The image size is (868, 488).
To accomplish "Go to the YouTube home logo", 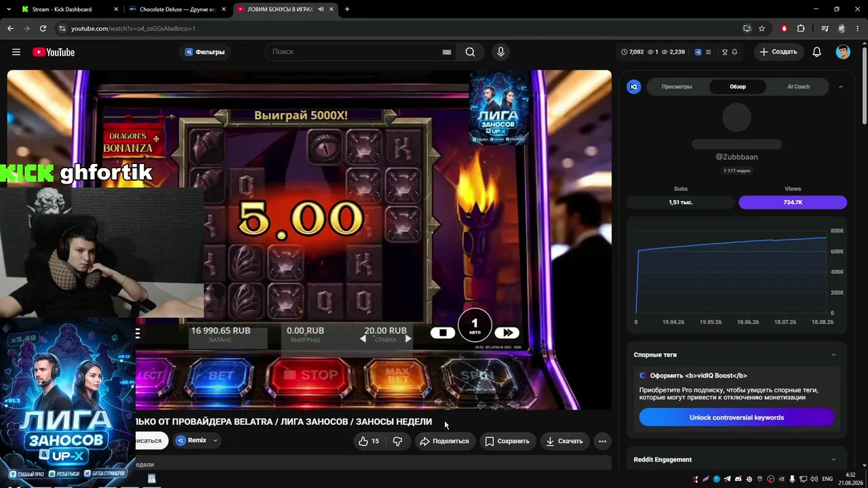I will click(54, 52).
